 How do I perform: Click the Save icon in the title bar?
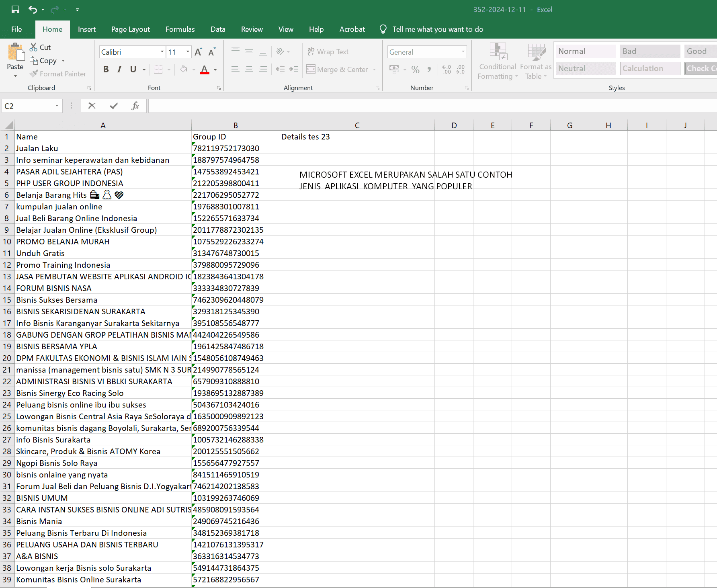pos(15,9)
